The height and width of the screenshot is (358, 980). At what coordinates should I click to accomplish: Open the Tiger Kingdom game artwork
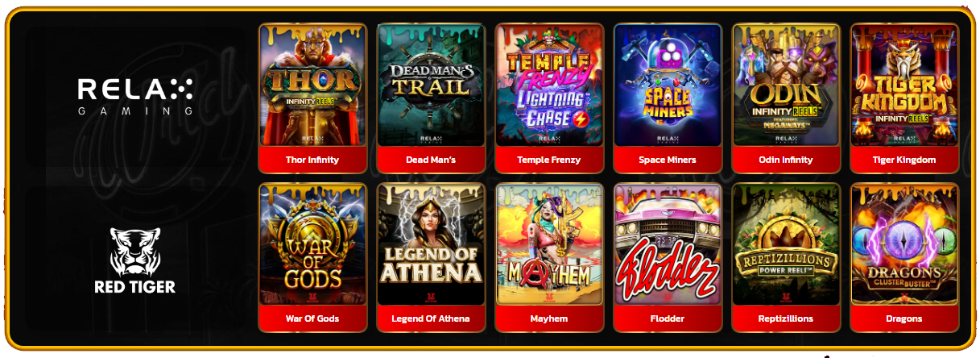[x=904, y=85]
